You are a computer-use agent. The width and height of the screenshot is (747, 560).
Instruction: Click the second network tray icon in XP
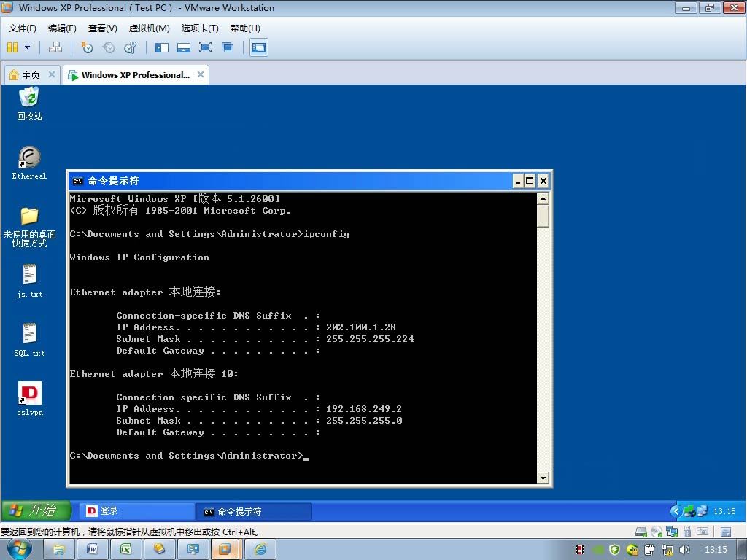pos(703,511)
